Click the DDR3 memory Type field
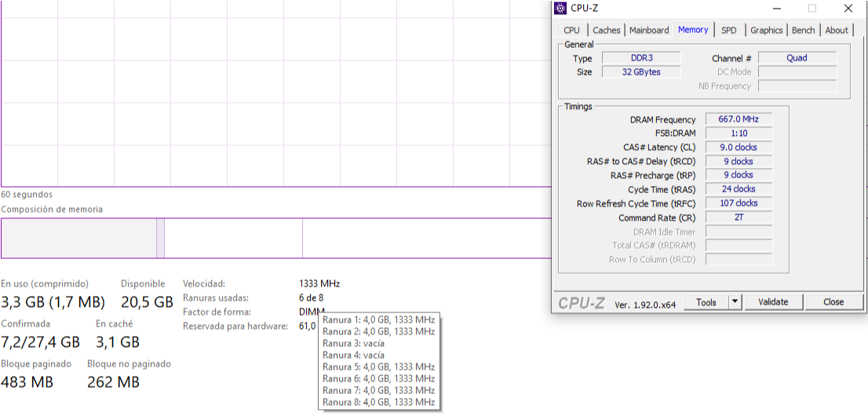 641,57
